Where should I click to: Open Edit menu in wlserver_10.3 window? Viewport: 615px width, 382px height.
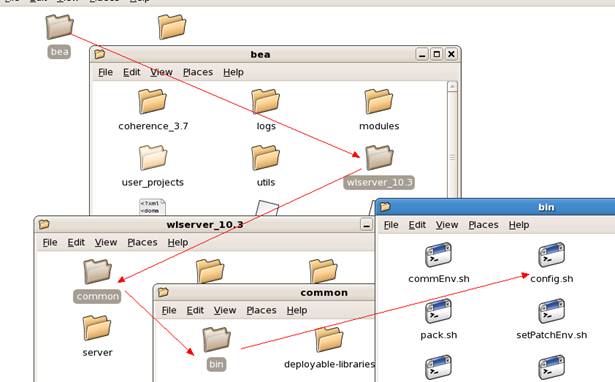click(76, 242)
